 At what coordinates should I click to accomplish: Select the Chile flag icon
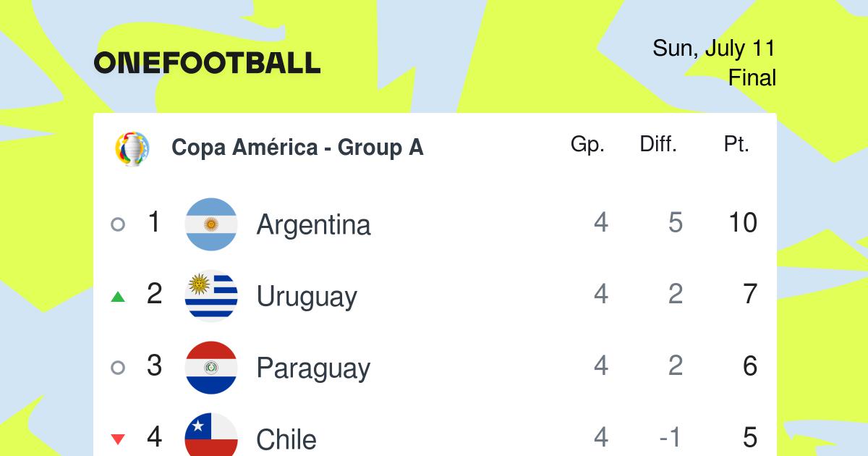(x=211, y=435)
